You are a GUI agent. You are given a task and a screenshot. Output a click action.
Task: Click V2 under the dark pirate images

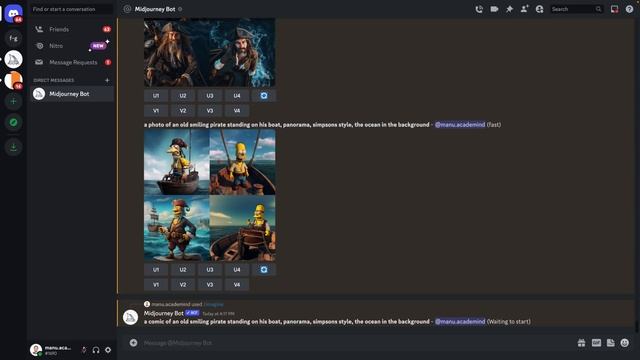[183, 111]
